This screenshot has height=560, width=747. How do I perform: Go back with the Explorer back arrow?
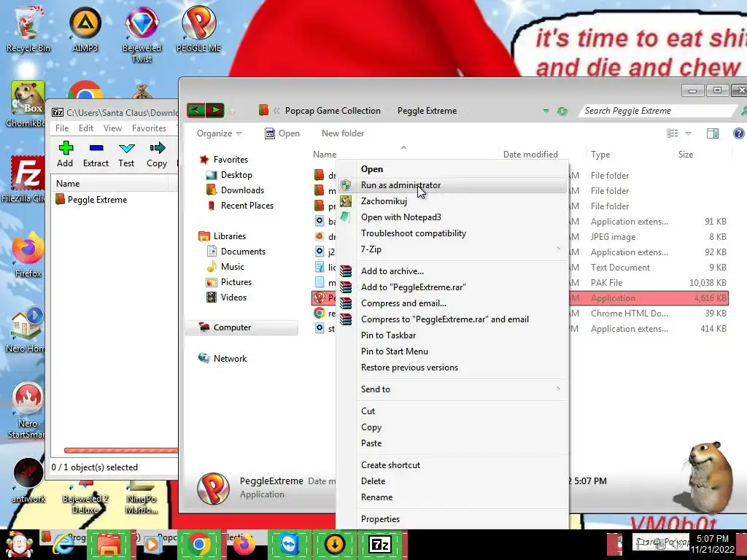pos(196,111)
